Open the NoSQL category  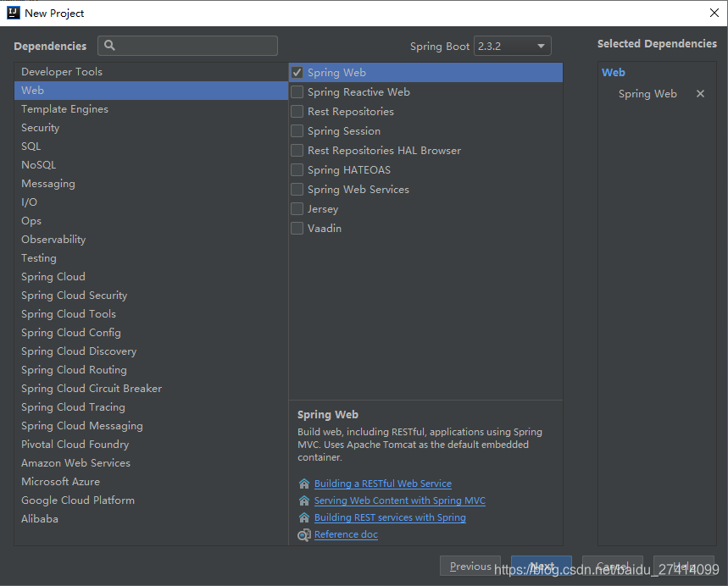coord(152,165)
